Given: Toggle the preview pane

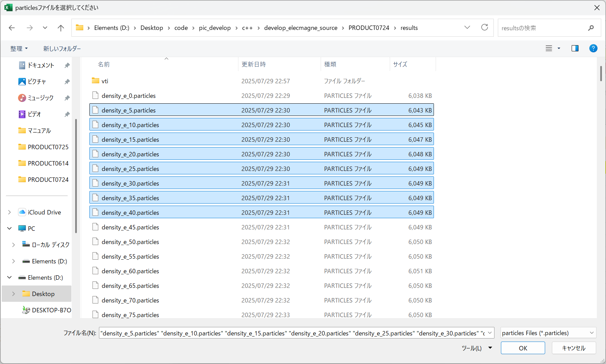Looking at the screenshot, I should coord(575,48).
